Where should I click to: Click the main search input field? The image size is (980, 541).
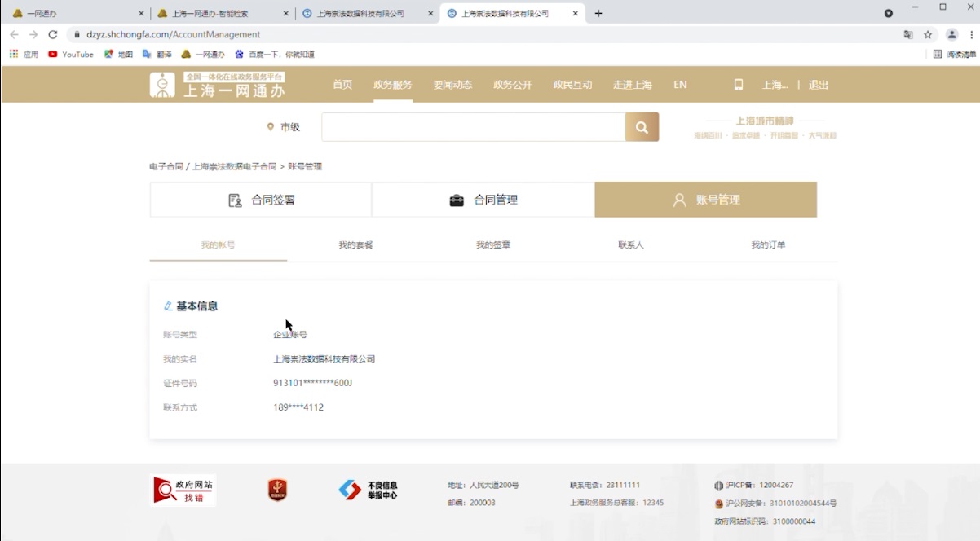(x=473, y=127)
